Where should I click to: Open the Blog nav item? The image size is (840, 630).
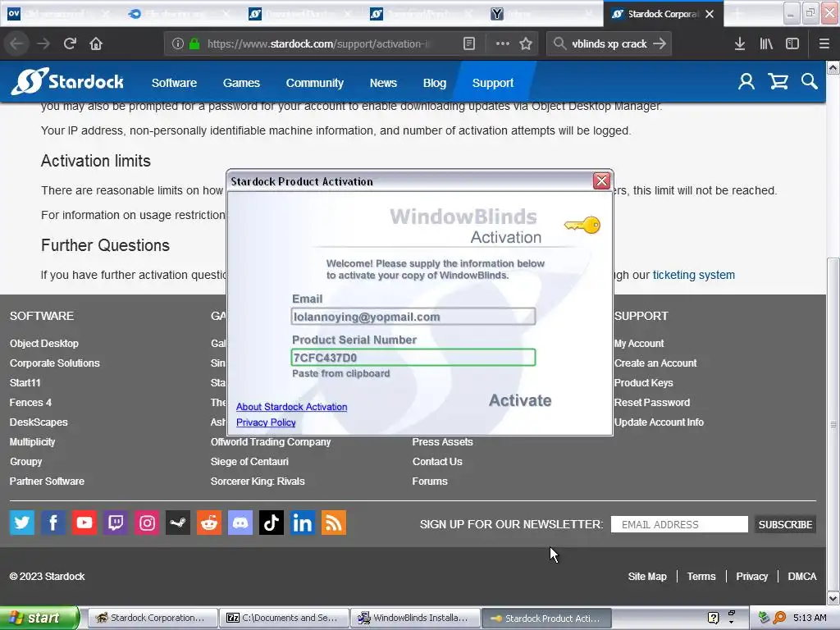pyautogui.click(x=435, y=83)
